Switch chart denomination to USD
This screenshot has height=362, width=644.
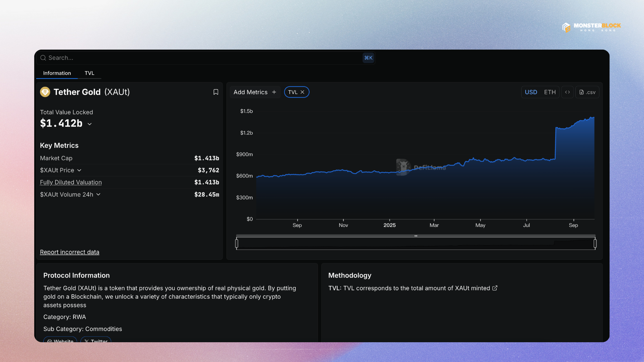point(531,92)
